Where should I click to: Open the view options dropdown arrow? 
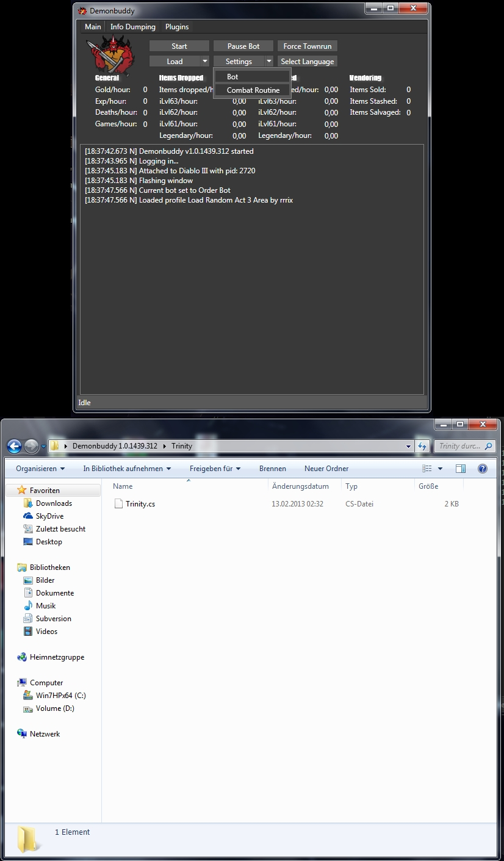coord(440,469)
